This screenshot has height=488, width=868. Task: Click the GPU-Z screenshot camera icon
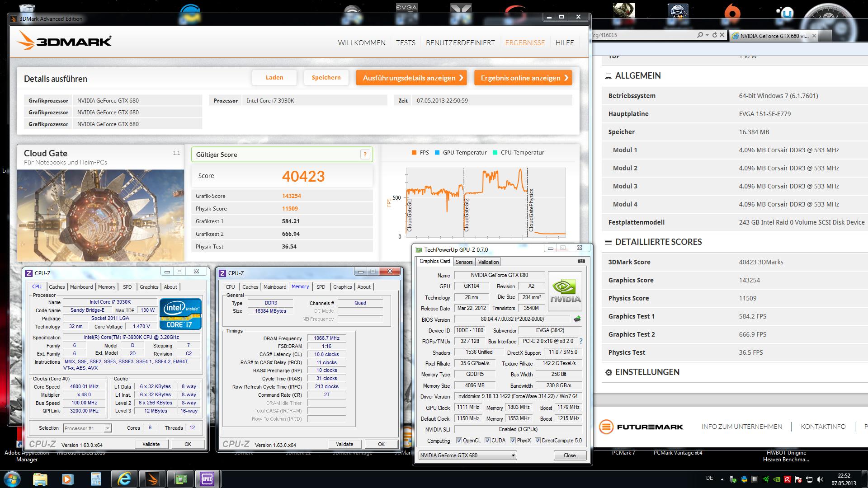pos(581,261)
